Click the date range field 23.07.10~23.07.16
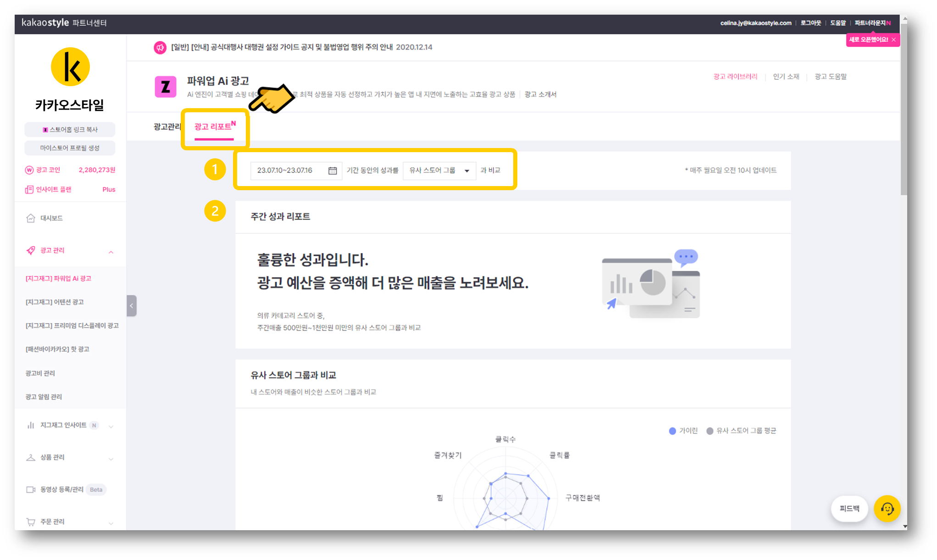937x560 pixels. [296, 170]
